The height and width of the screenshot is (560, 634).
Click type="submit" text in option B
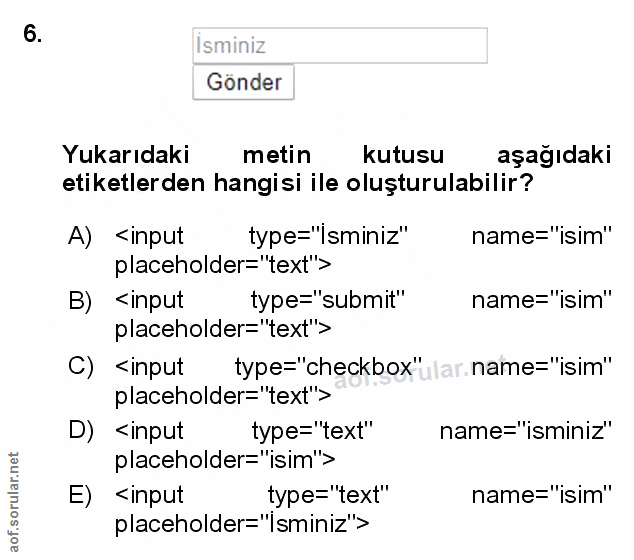tap(327, 300)
